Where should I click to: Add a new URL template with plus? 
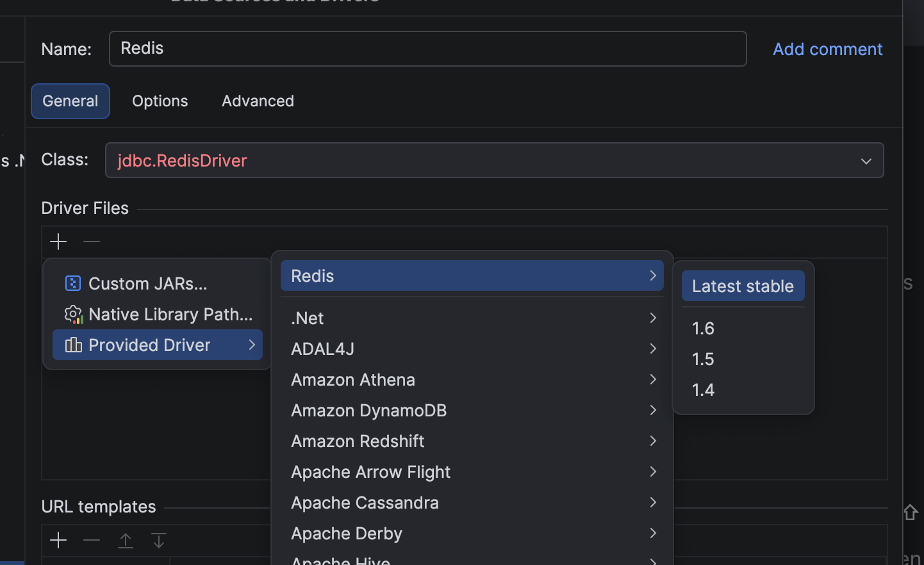[58, 540]
